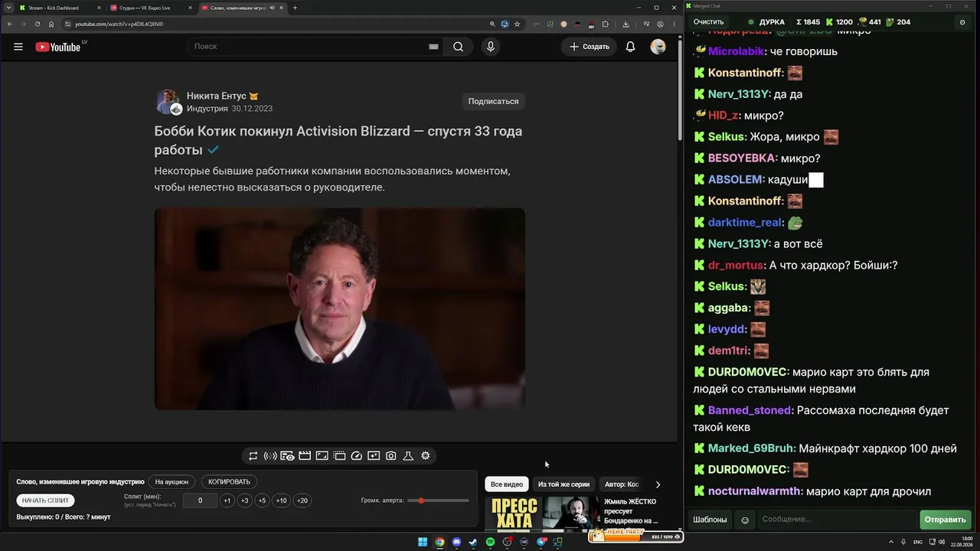Click the split minutes input field
The width and height of the screenshot is (980, 551).
[200, 500]
